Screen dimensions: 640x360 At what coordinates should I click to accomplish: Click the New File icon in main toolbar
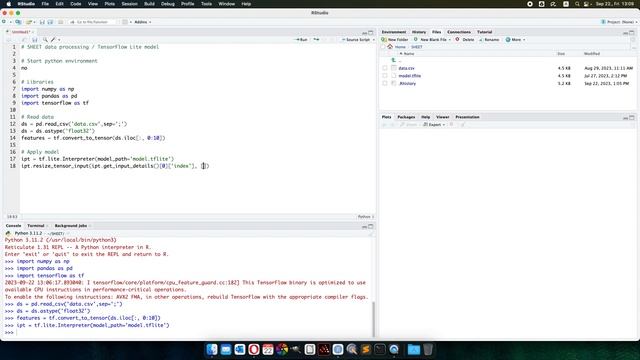[x=4, y=22]
